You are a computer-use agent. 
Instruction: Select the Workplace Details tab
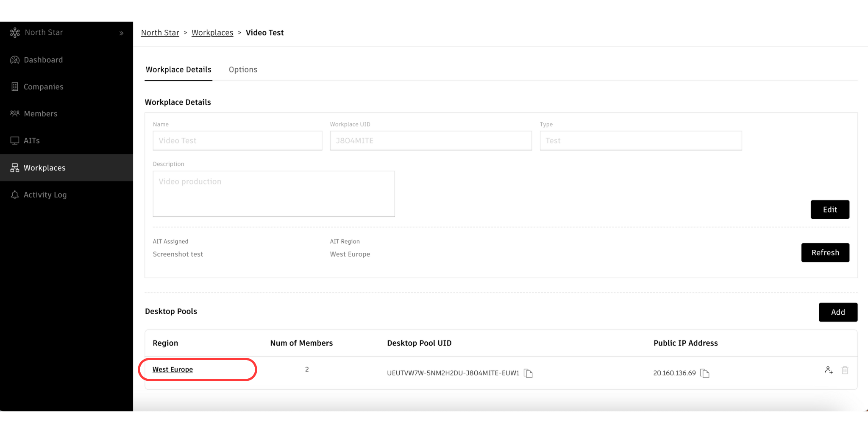(178, 70)
